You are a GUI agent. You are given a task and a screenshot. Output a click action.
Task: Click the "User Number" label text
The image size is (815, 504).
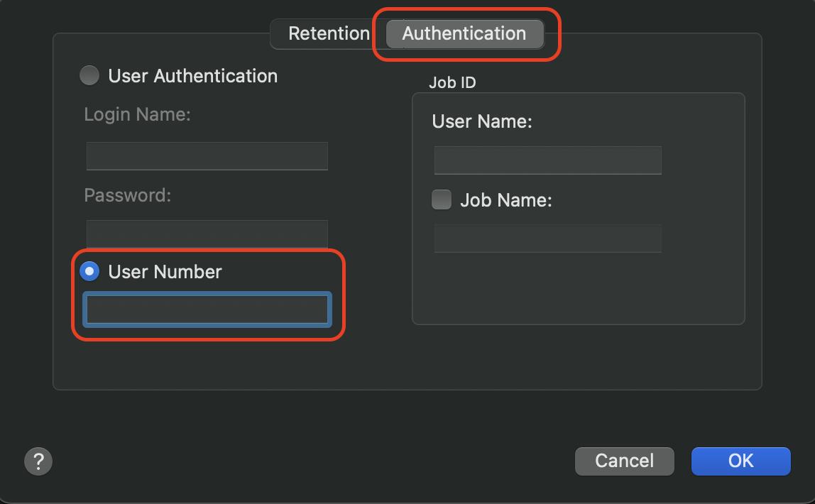pyautogui.click(x=165, y=271)
